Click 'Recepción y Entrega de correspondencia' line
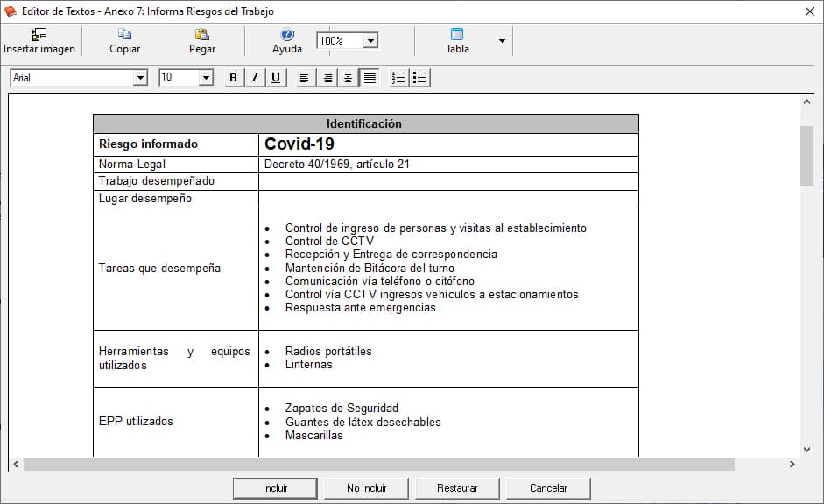 (391, 254)
